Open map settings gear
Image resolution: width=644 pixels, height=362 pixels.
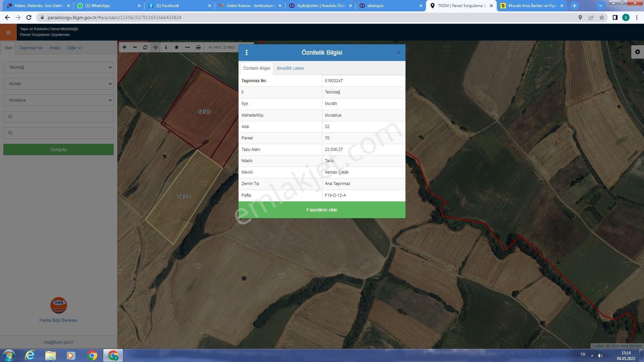(638, 52)
